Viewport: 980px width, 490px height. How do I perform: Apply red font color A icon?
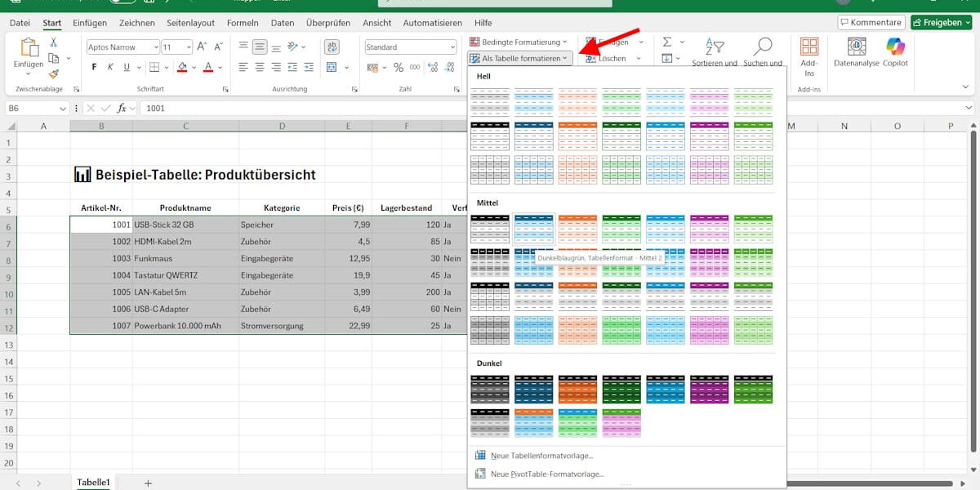coord(208,67)
